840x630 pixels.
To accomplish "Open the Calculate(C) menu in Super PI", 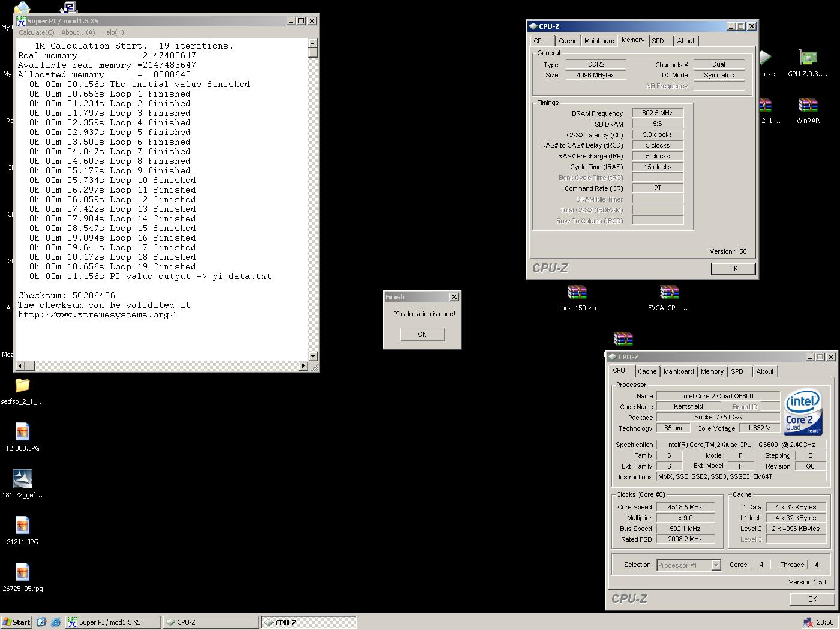I will (x=36, y=32).
